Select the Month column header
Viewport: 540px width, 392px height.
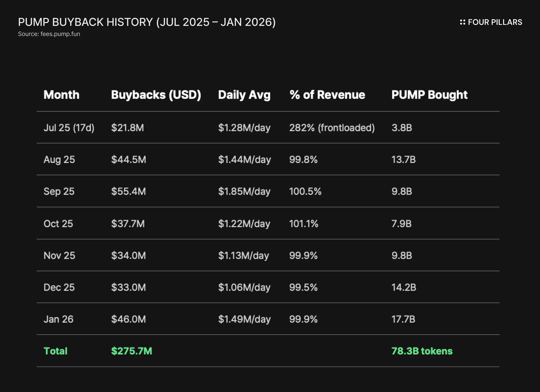[61, 95]
